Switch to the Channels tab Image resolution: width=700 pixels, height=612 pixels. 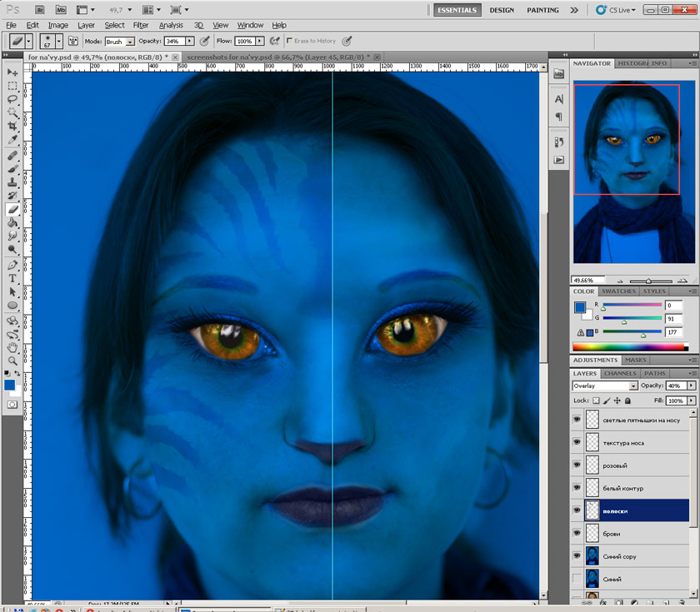tap(619, 373)
